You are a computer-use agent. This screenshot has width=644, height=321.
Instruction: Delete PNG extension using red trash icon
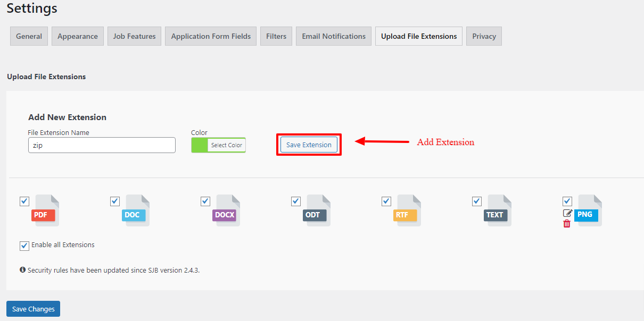tap(567, 224)
